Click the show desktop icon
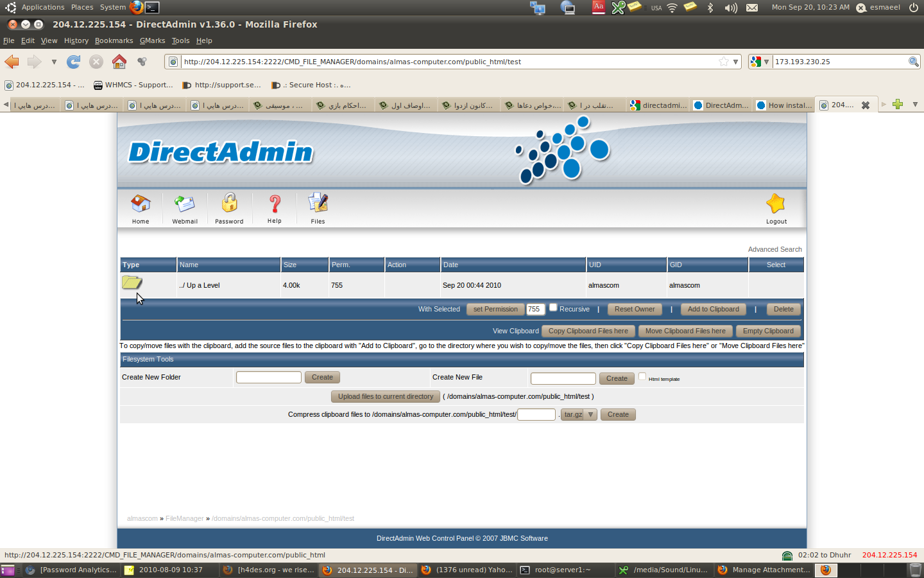The height and width of the screenshot is (578, 924). coord(8,570)
